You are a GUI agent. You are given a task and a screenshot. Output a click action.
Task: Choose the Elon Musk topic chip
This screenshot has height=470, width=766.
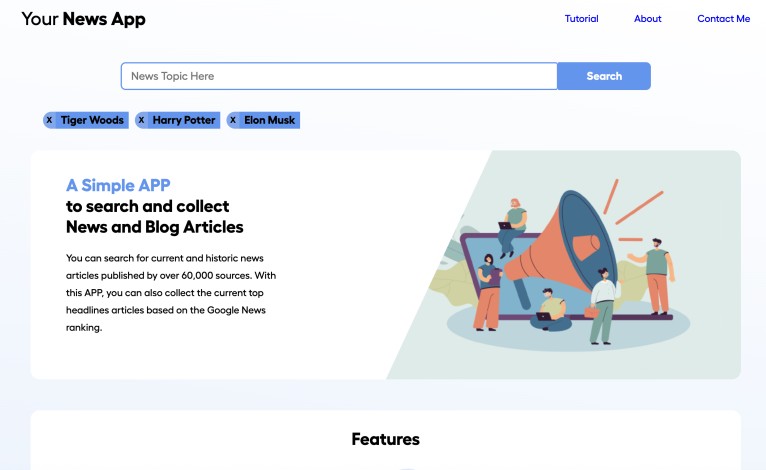tap(270, 120)
